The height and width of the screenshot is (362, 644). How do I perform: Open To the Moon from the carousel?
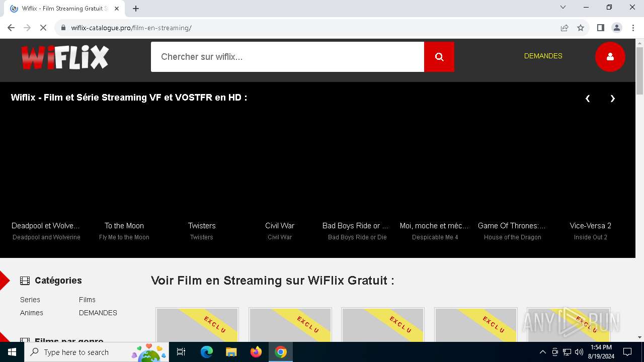coord(124,226)
